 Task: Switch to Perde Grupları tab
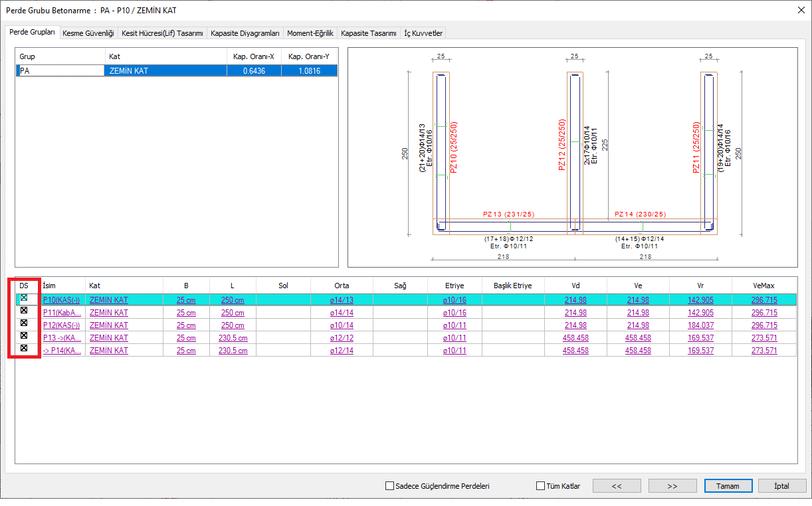click(x=32, y=32)
